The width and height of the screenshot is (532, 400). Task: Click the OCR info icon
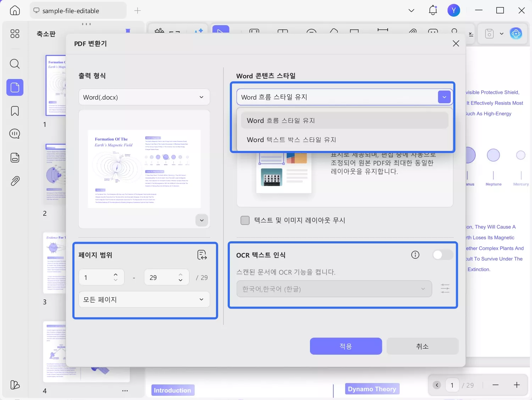pyautogui.click(x=415, y=254)
